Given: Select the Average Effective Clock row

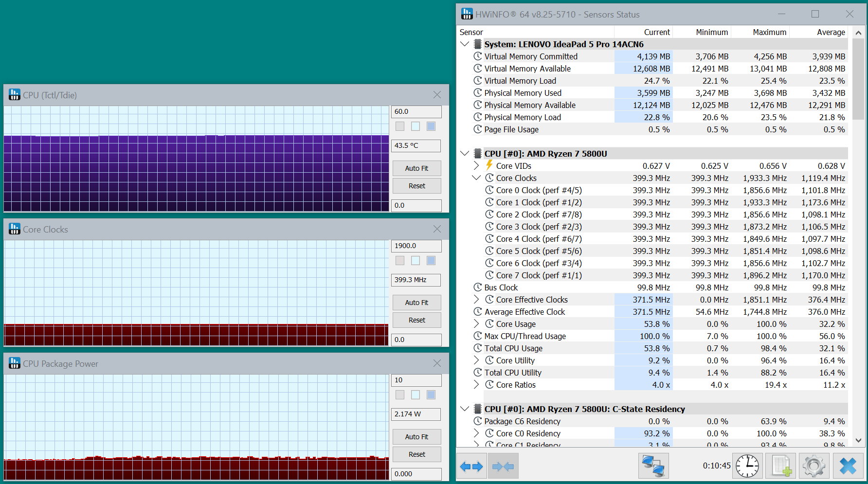Looking at the screenshot, I should (x=653, y=312).
